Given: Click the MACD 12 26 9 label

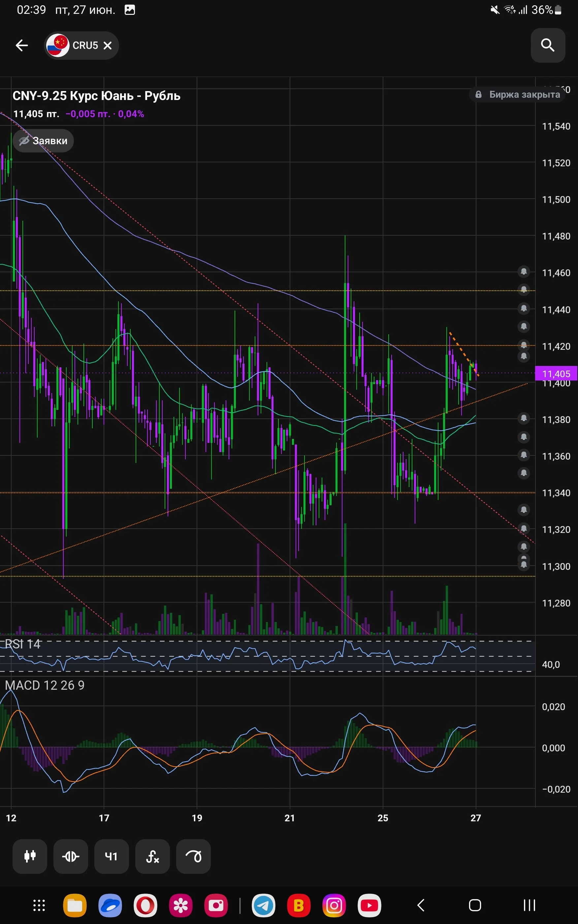Looking at the screenshot, I should point(45,685).
